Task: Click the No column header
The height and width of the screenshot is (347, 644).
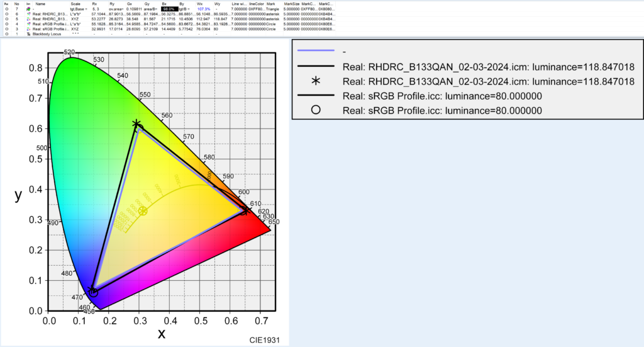Action: pos(16,4)
